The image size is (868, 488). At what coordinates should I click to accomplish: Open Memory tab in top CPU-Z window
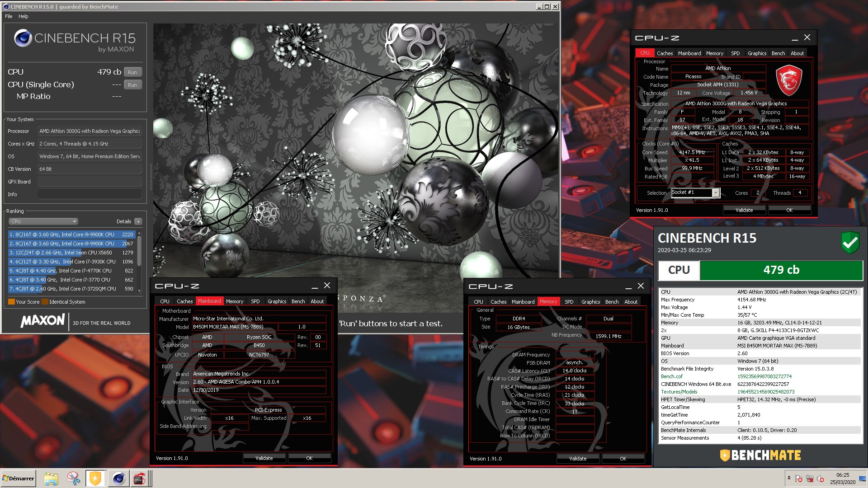[x=715, y=53]
